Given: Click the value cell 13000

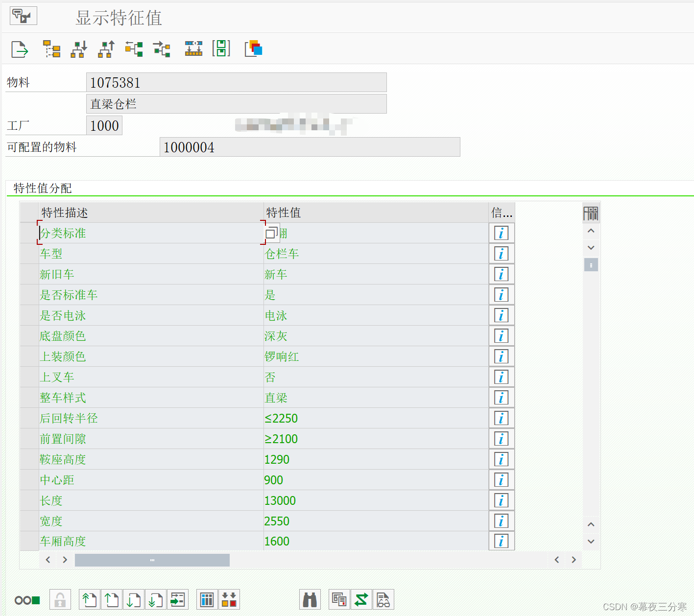Looking at the screenshot, I should coord(376,500).
